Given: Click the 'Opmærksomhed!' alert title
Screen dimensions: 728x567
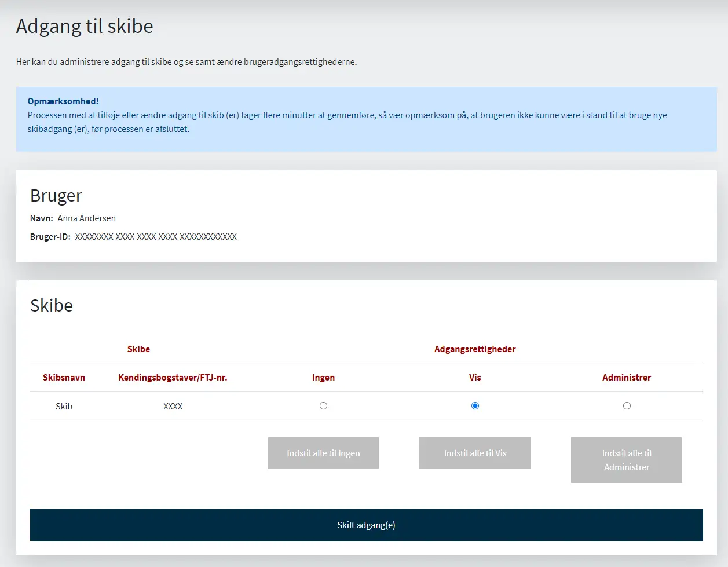Looking at the screenshot, I should pyautogui.click(x=63, y=101).
